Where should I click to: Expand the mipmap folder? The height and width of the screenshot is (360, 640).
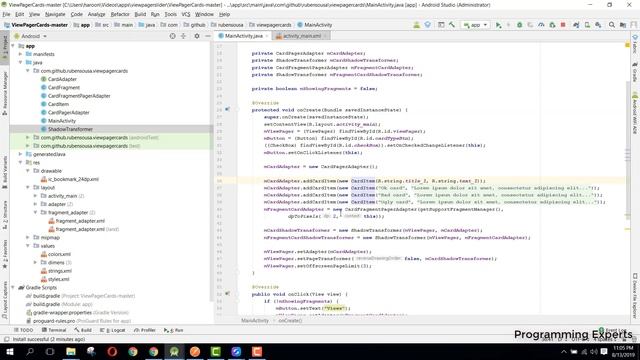pos(28,237)
